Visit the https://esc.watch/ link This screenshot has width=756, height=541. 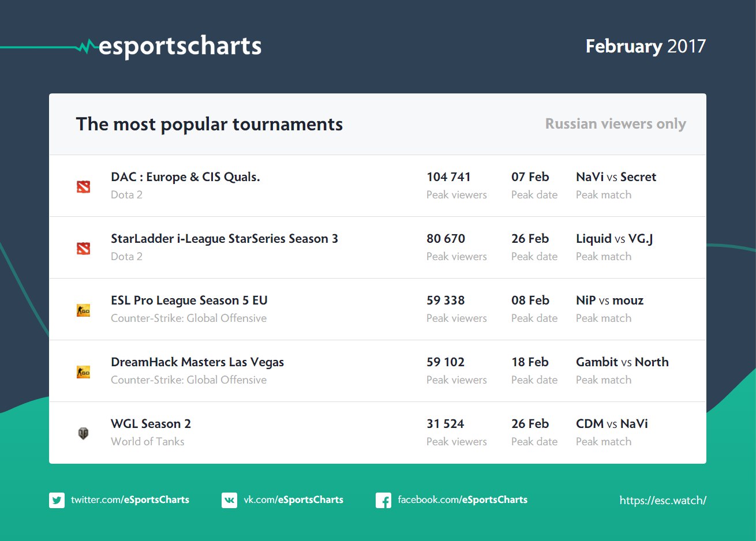pyautogui.click(x=663, y=501)
